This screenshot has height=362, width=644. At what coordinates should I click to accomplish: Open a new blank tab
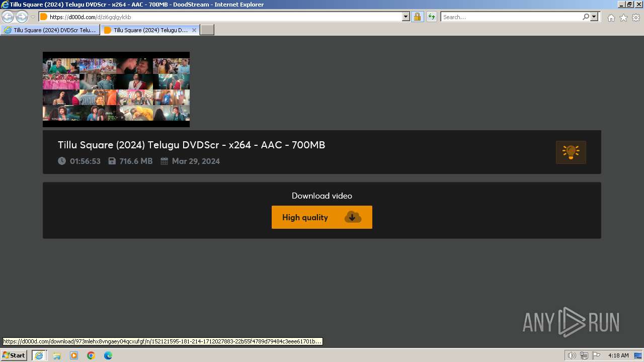207,30
